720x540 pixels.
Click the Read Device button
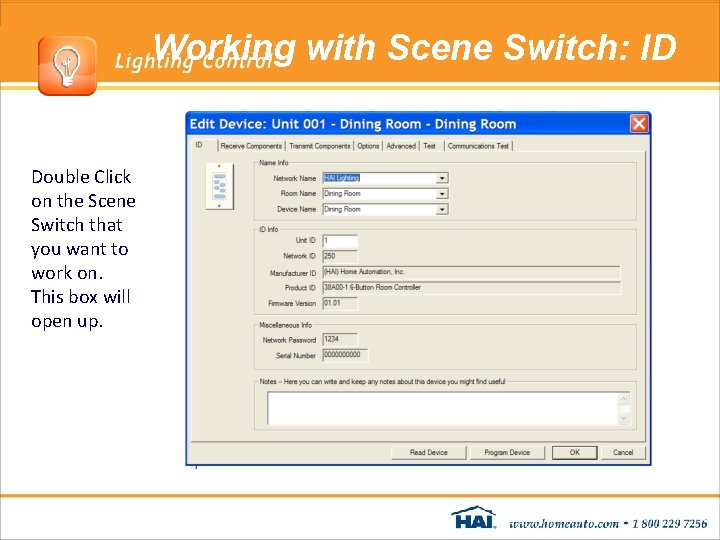click(x=428, y=452)
